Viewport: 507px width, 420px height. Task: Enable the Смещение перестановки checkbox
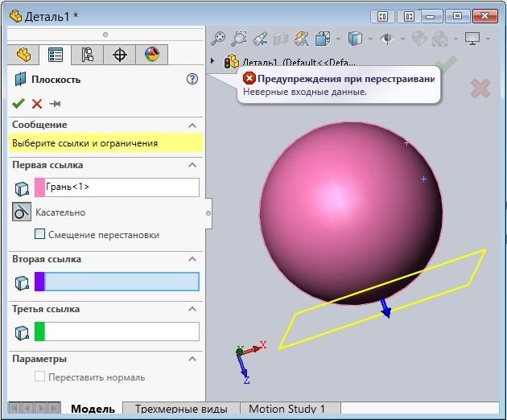coord(39,234)
